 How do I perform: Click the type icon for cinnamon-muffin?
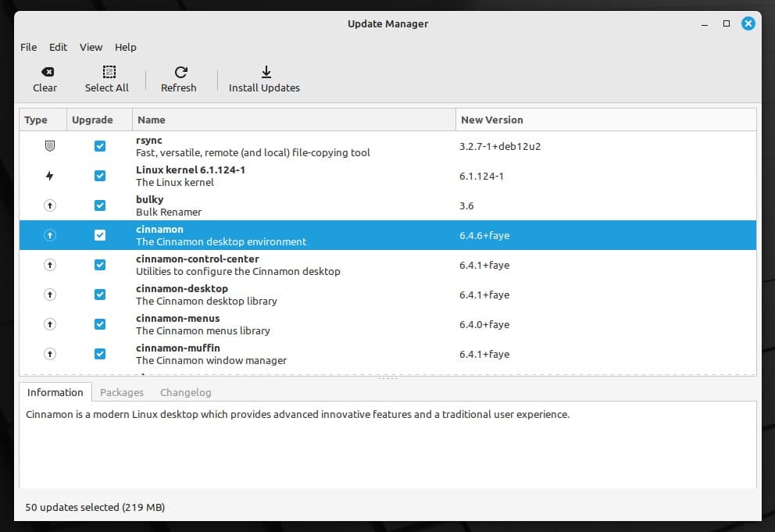tap(50, 354)
